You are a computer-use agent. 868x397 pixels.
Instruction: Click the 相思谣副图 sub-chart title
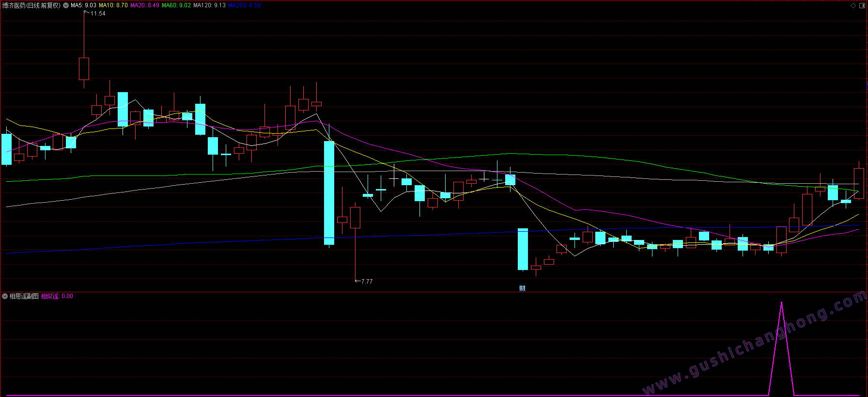coord(24,296)
